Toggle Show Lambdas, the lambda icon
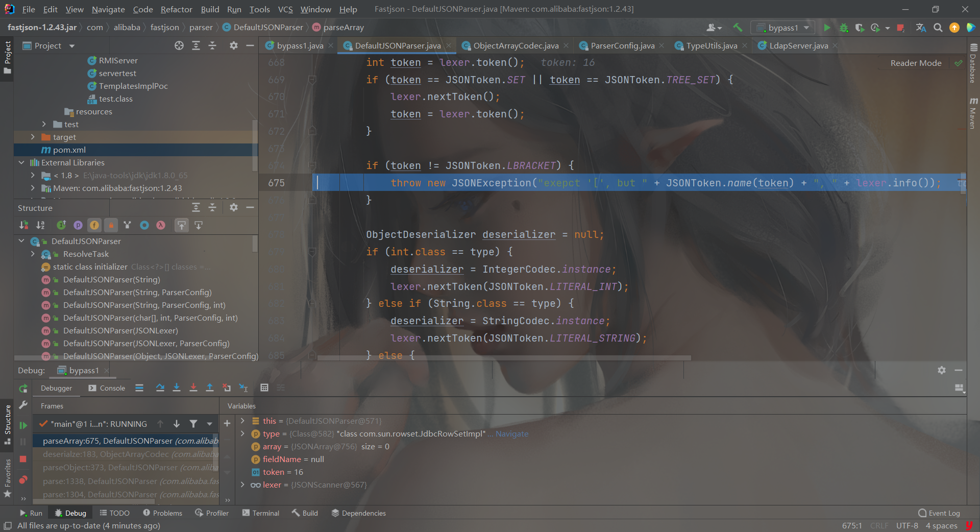980x532 pixels. (x=161, y=225)
